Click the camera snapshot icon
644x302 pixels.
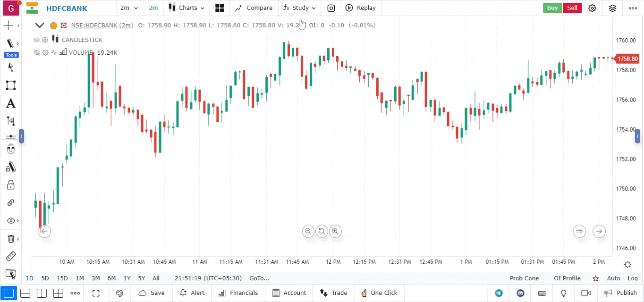click(331, 8)
